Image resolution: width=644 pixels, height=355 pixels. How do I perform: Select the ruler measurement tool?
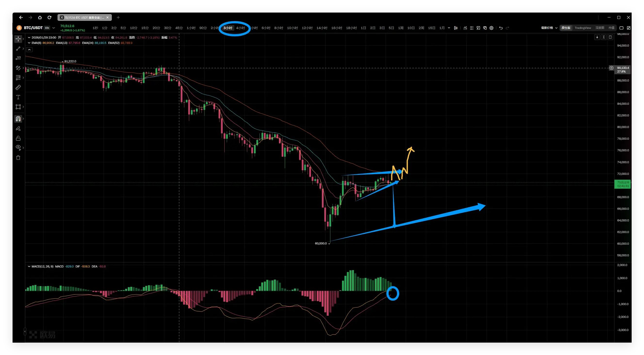tap(18, 88)
